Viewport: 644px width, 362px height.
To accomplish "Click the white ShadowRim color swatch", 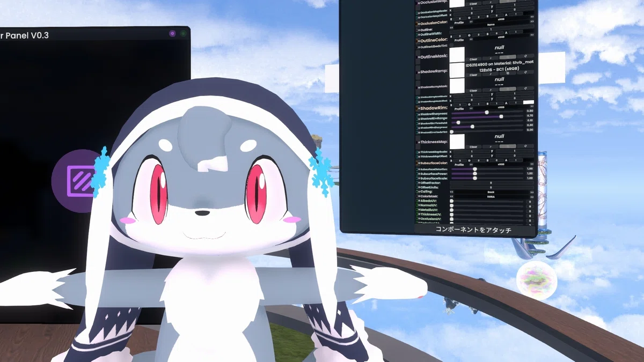I will pyautogui.click(x=528, y=102).
